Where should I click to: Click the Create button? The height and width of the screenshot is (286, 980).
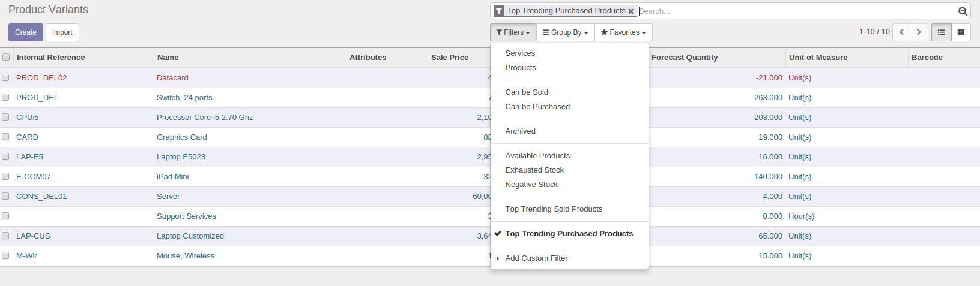point(26,32)
